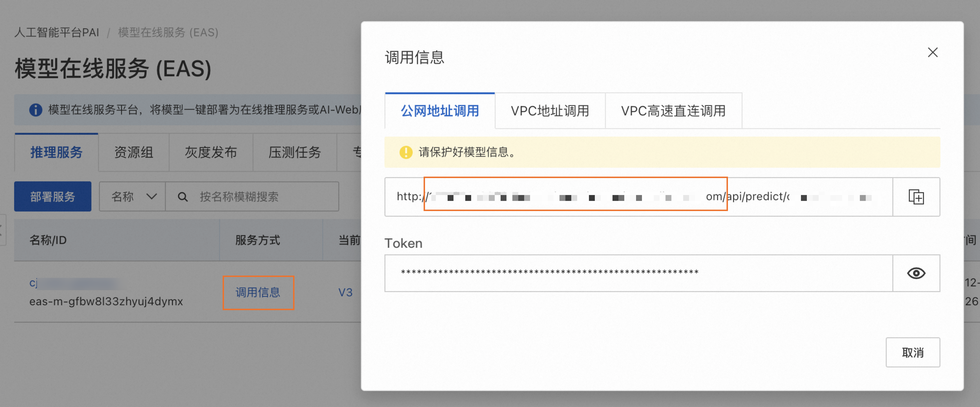Click the 部署服务 button

(x=53, y=197)
